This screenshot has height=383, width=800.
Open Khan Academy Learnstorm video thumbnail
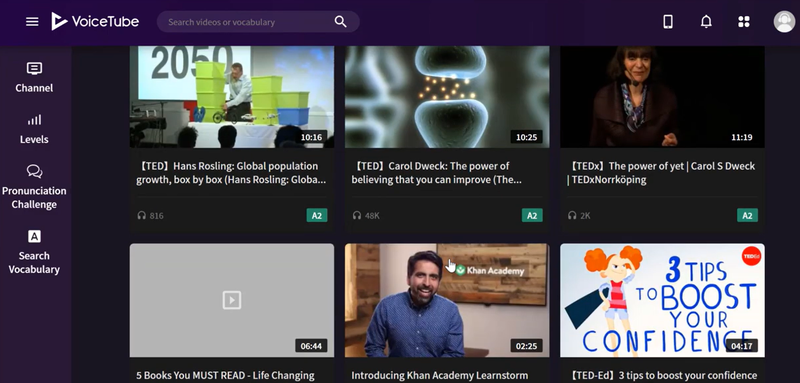[447, 300]
